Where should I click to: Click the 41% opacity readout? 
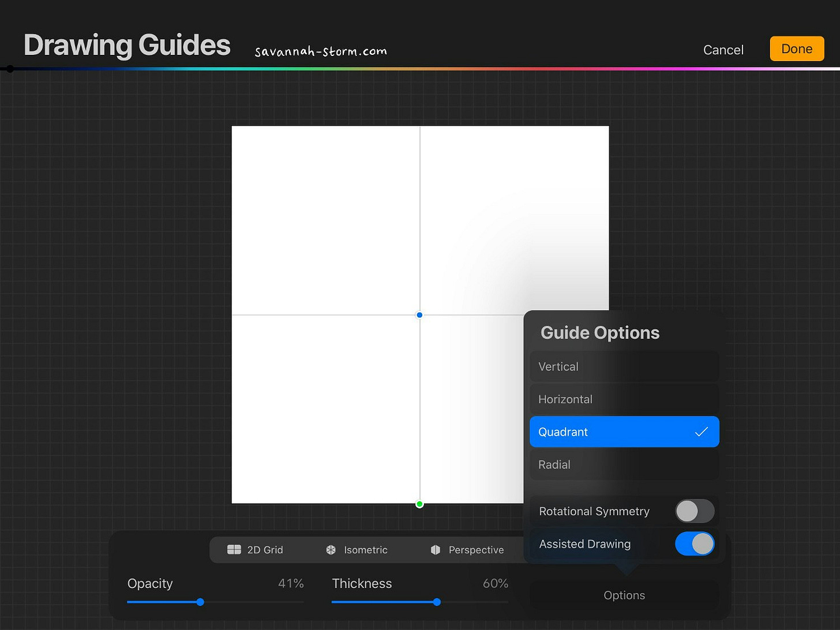(291, 583)
